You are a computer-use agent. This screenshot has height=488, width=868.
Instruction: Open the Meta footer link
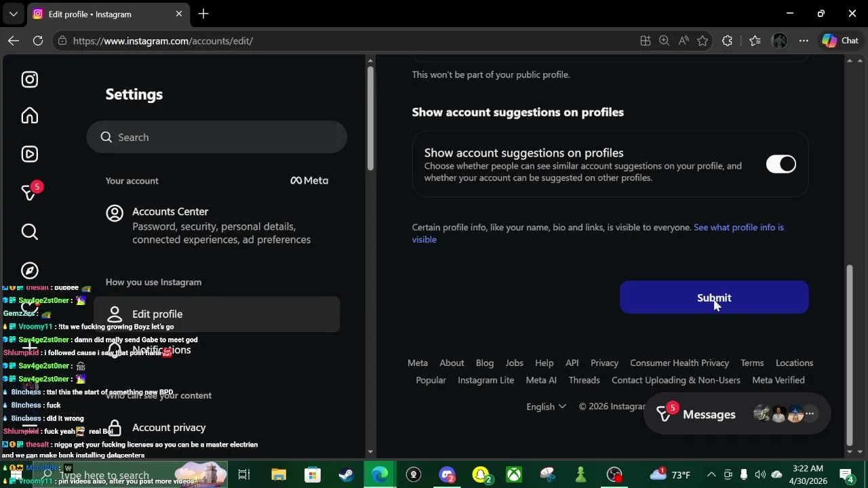(x=418, y=363)
